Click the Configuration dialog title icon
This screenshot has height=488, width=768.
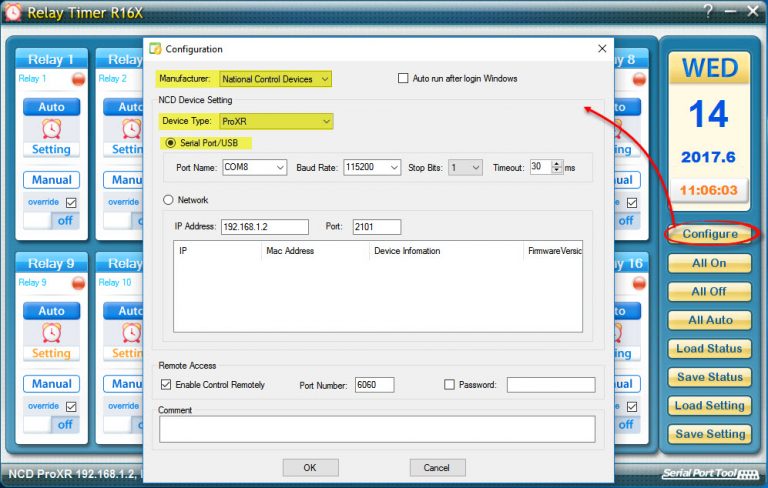155,49
